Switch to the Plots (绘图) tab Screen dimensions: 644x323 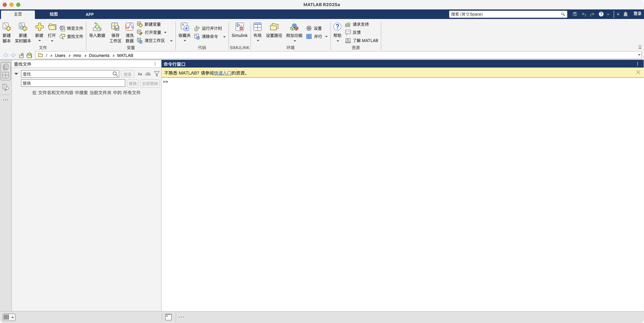click(53, 14)
